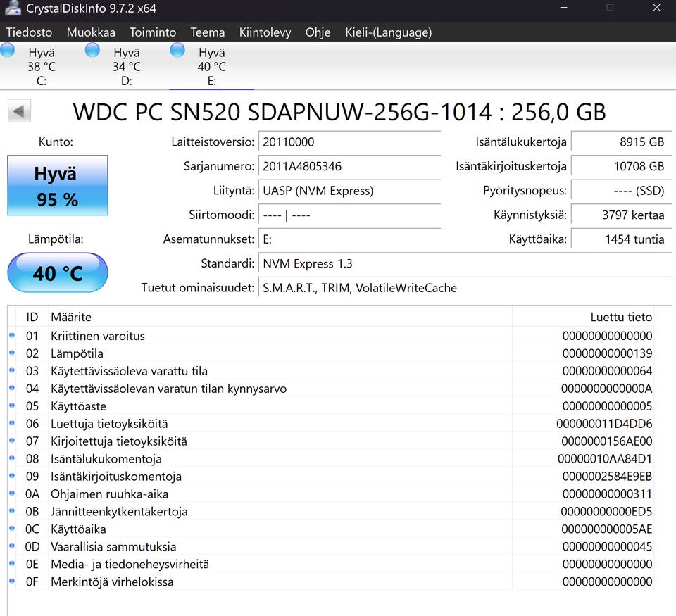
Task: Open the Muokkaa menu
Action: click(91, 32)
